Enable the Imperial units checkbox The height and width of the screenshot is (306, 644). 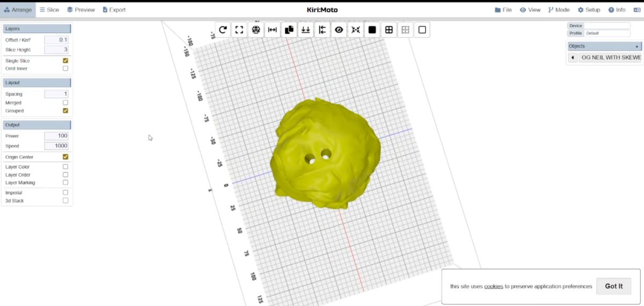click(65, 192)
